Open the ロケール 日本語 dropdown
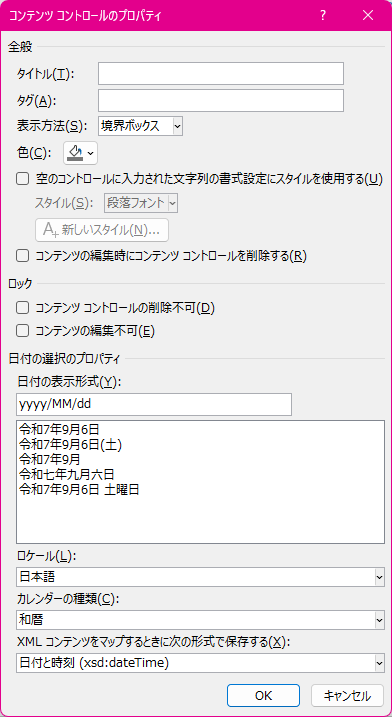 coord(200,577)
